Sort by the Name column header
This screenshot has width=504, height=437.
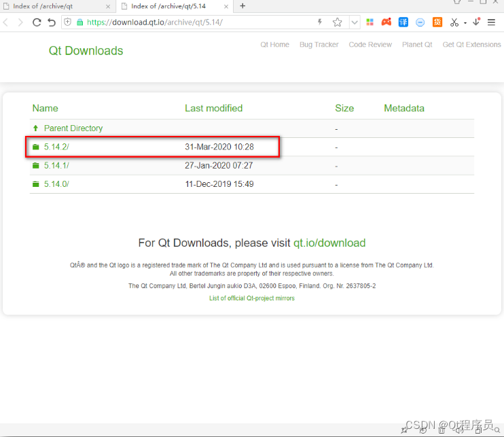click(46, 108)
